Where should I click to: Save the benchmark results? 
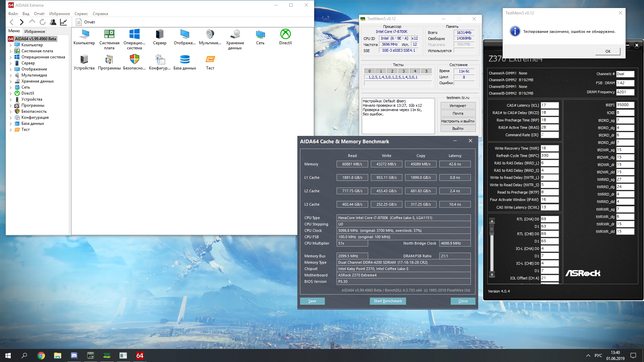point(312,301)
